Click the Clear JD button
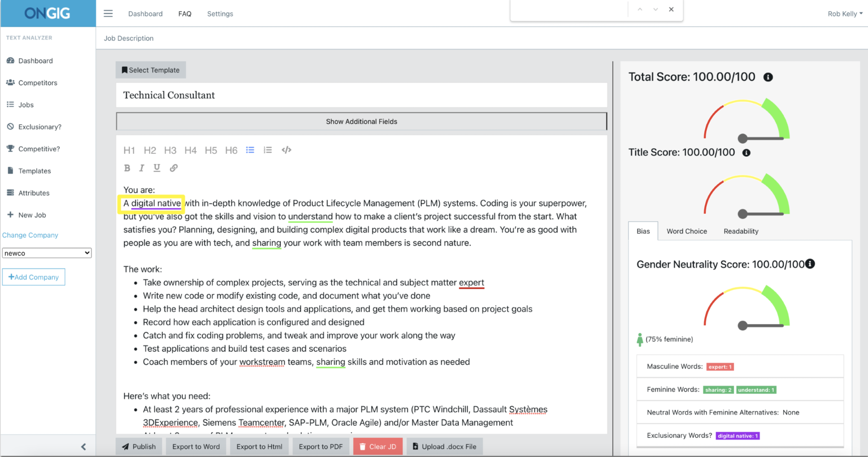The image size is (868, 457). 377,446
